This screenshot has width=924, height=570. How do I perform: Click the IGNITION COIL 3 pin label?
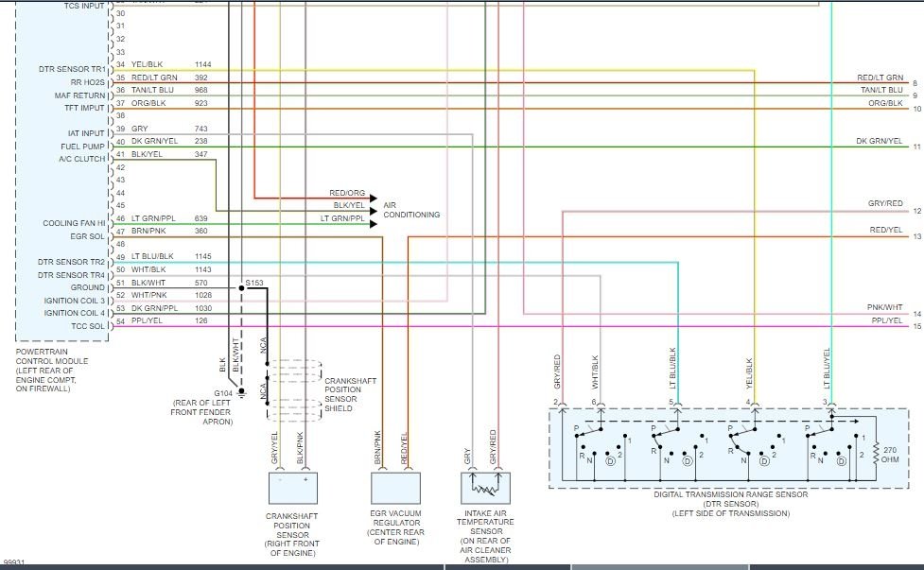point(75,301)
